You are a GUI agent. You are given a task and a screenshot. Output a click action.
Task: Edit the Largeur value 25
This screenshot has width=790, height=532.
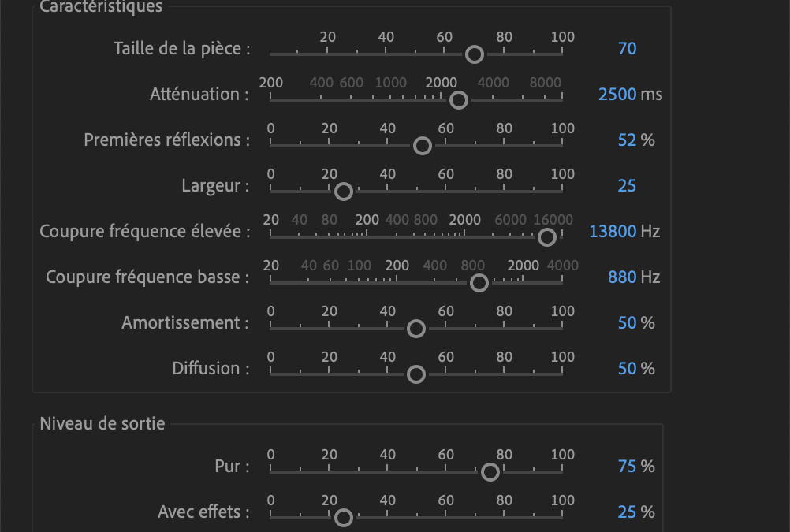click(628, 186)
